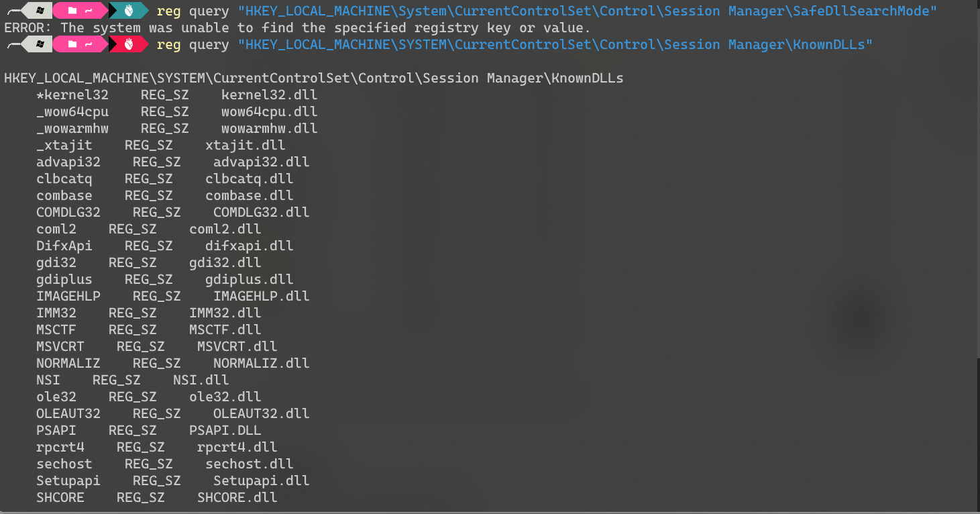
Task: Click the xtajit.dll value text
Action: pos(245,145)
